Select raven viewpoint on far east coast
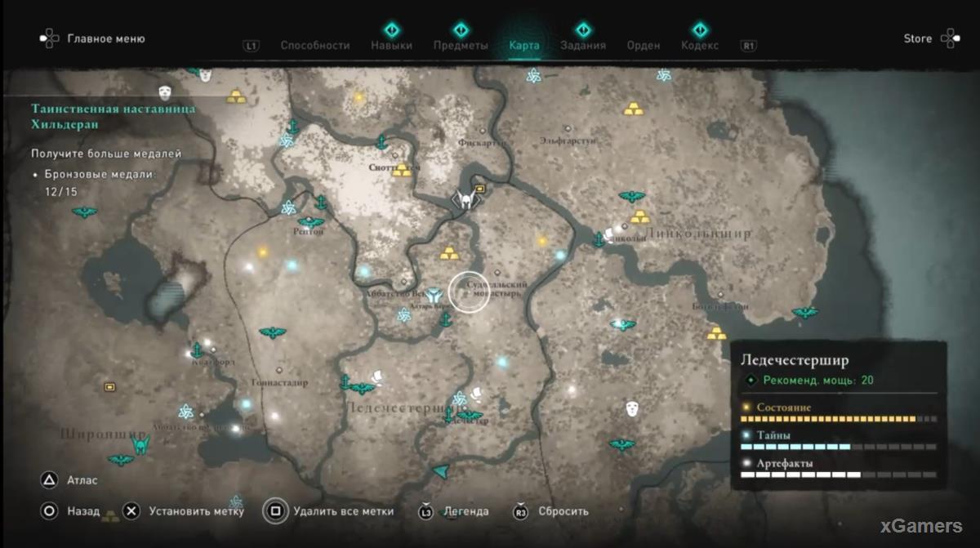This screenshot has width=980, height=548. (x=804, y=313)
